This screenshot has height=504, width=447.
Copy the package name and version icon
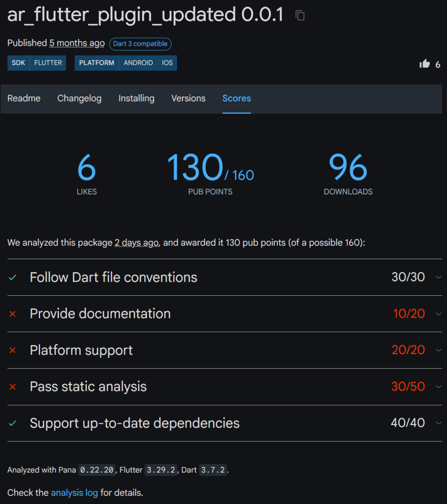coord(300,15)
